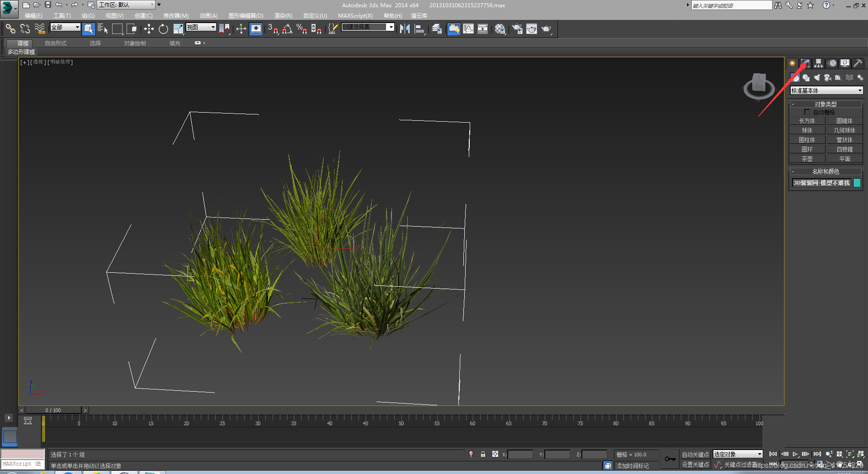Select the Move tool in the toolbar
This screenshot has height=474, width=868.
(149, 29)
